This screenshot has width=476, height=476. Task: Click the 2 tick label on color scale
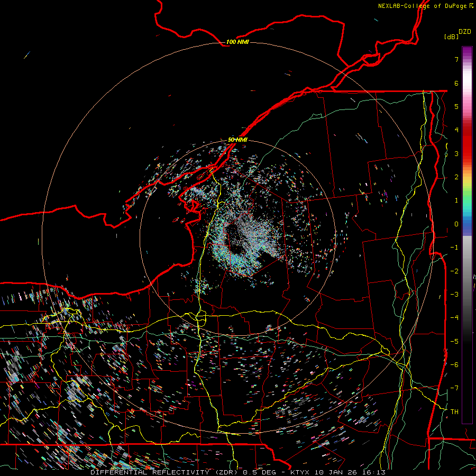(x=456, y=177)
